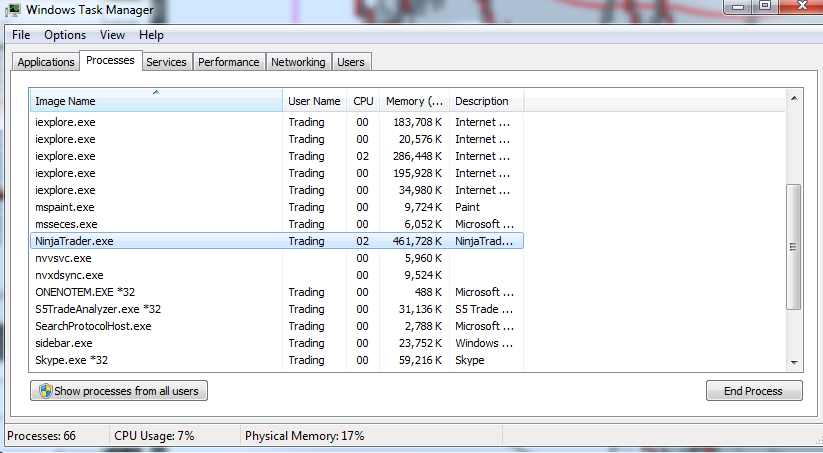Select the nvvsvc.exe process
823x453 pixels.
(277, 258)
